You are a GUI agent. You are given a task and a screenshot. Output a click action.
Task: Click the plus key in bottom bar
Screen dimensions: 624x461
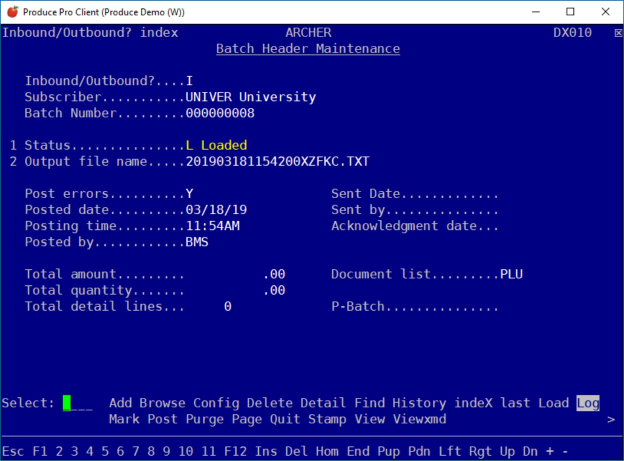[550, 451]
